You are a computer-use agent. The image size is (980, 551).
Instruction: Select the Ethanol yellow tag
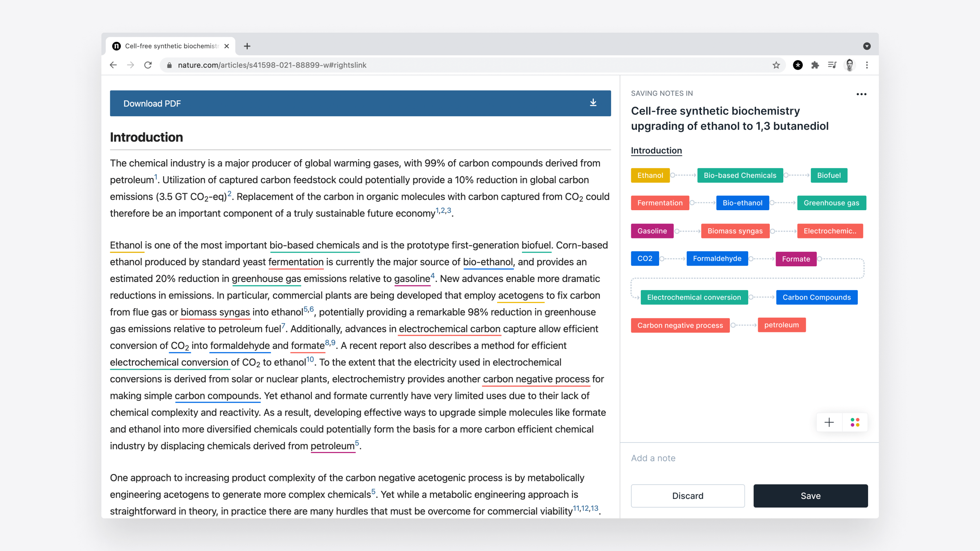pos(650,175)
